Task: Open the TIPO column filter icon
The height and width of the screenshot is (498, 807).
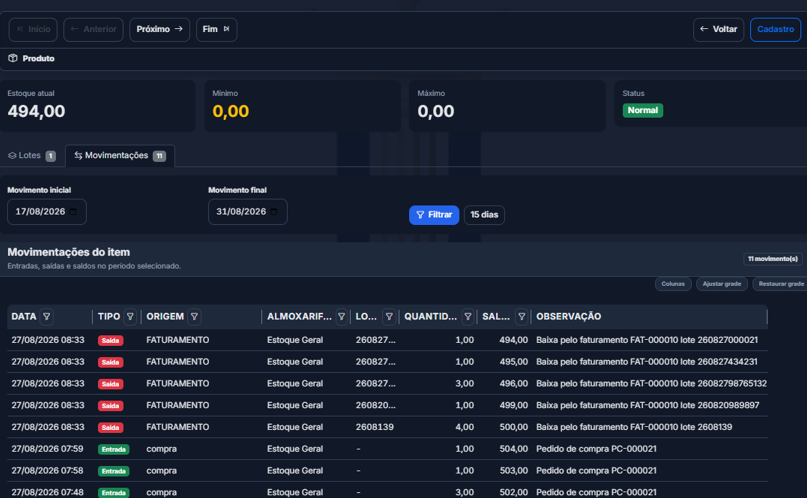Action: (x=130, y=317)
